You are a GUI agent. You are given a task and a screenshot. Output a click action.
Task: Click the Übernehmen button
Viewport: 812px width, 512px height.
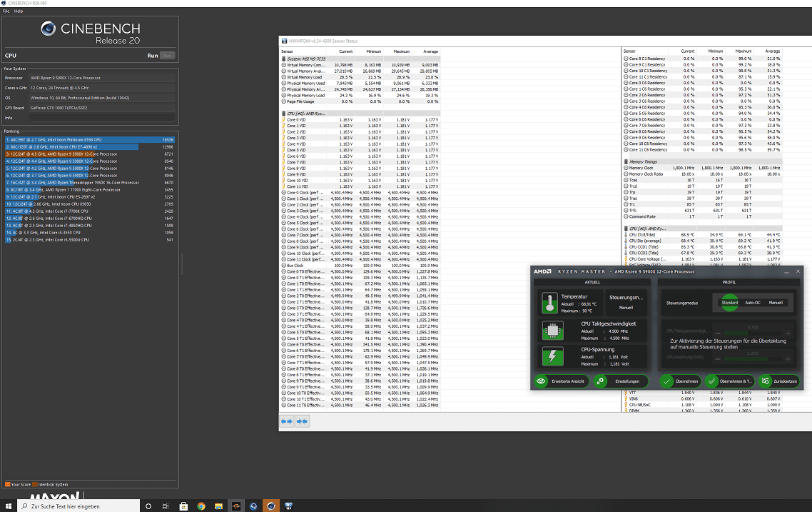click(681, 381)
